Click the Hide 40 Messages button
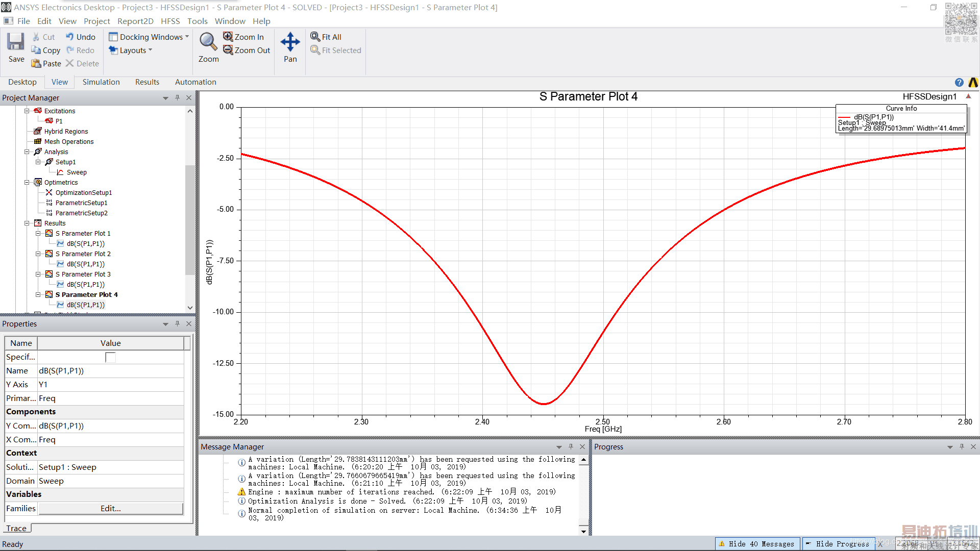980x551 pixels. click(x=757, y=544)
